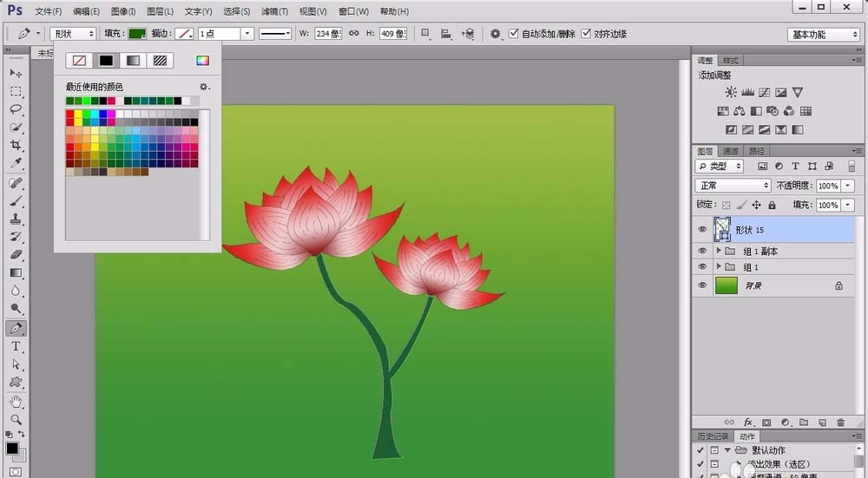Click the fill color swatch in options bar
The image size is (868, 478).
(137, 34)
